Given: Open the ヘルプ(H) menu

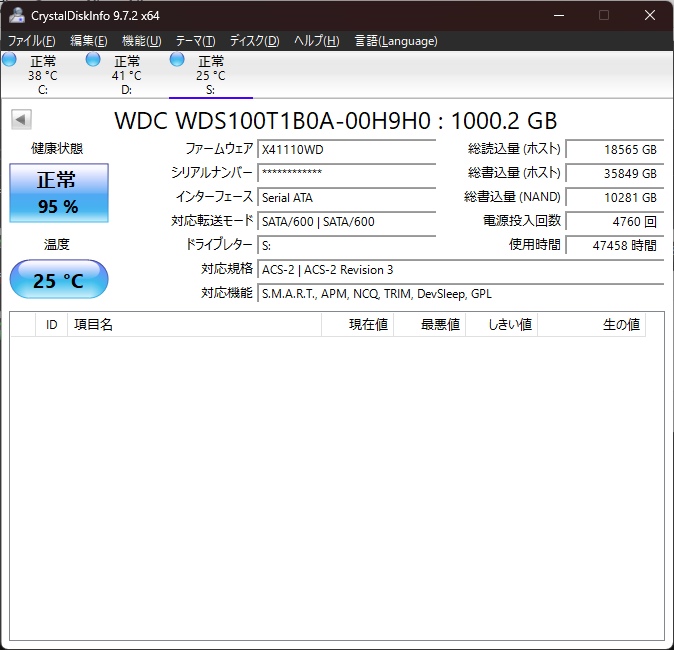Looking at the screenshot, I should click(x=316, y=41).
